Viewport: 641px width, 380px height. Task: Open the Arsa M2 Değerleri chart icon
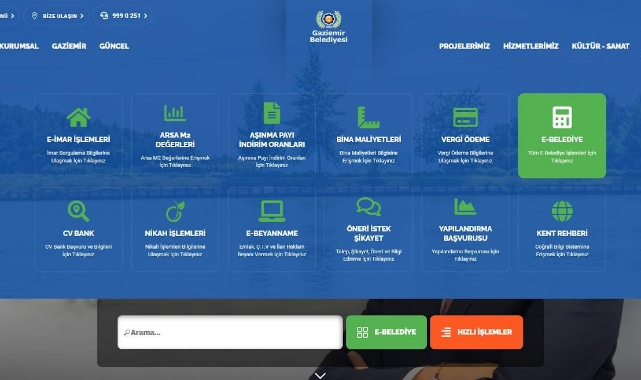[x=175, y=113]
